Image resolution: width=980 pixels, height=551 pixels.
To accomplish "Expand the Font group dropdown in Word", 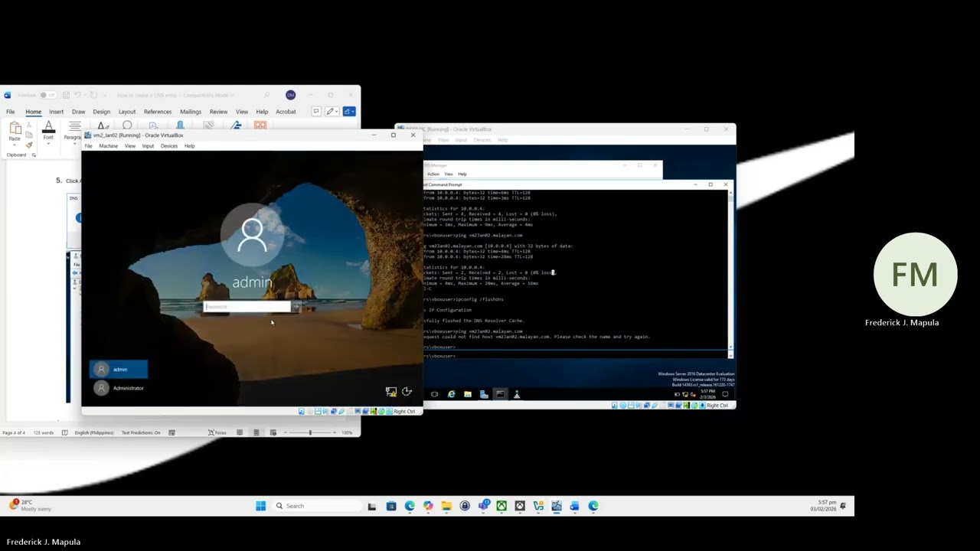I will click(48, 143).
